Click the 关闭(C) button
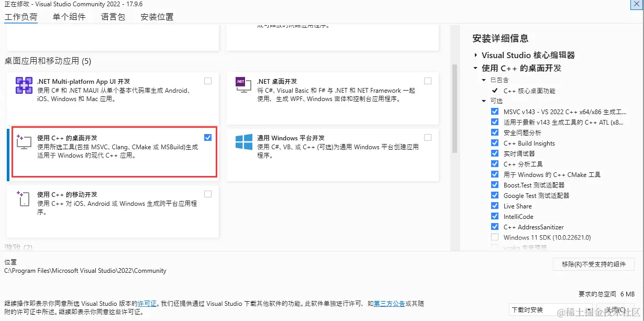 [x=615, y=309]
